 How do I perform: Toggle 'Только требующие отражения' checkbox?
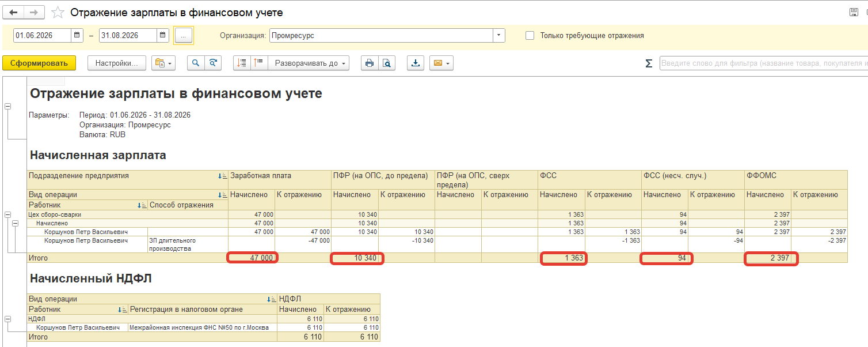point(530,36)
